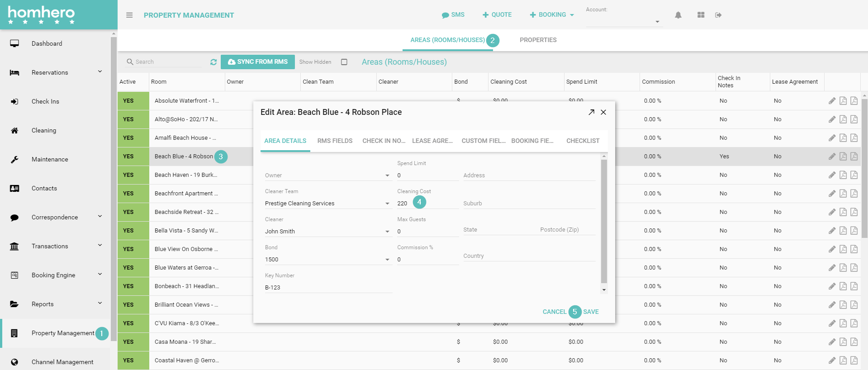This screenshot has height=370, width=868.
Task: Open the Cleaner Team dropdown
Action: tap(387, 204)
